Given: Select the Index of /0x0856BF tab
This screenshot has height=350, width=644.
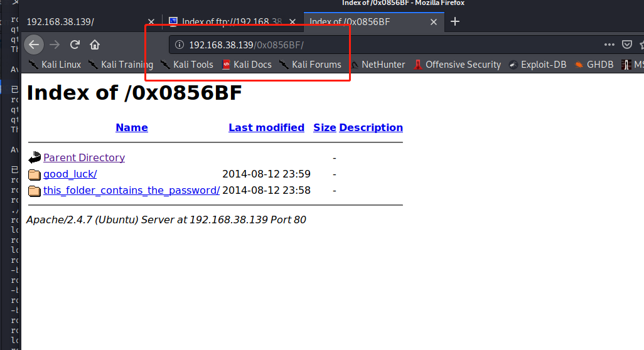Looking at the screenshot, I should 373,22.
